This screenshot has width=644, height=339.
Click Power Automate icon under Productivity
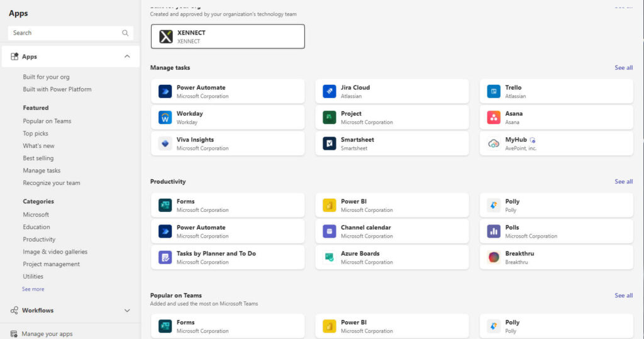coord(165,231)
